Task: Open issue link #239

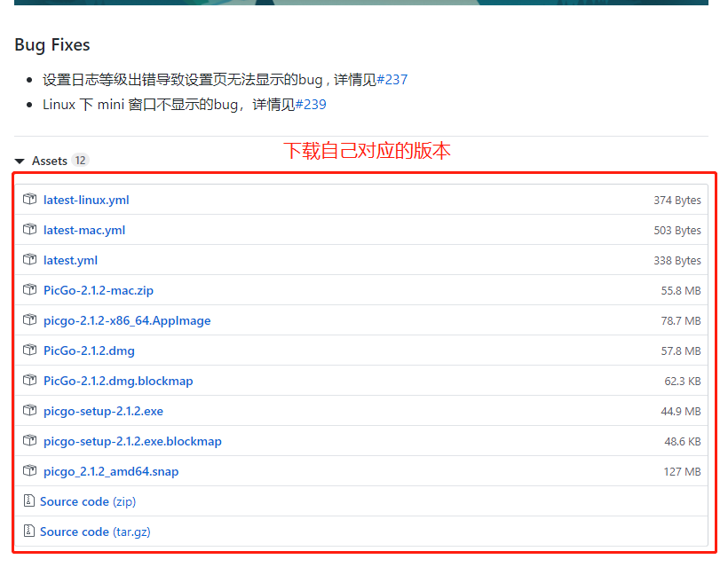Action: 311,105
